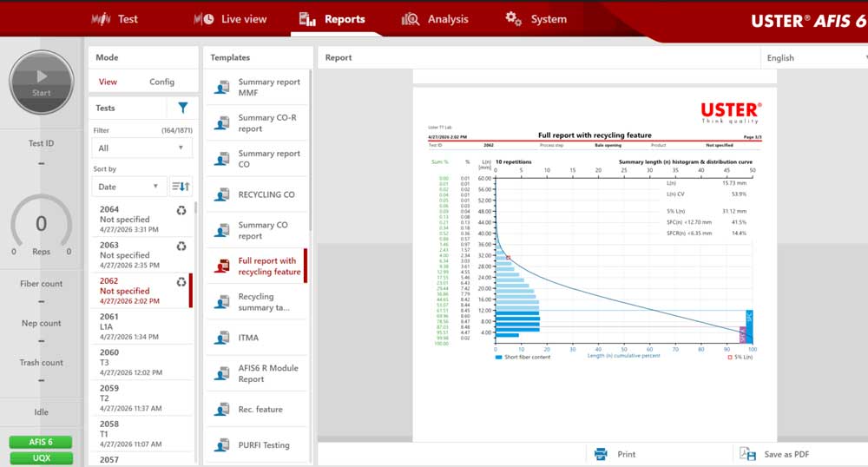Toggle the sort order icon
Image resolution: width=868 pixels, height=467 pixels.
(x=181, y=187)
